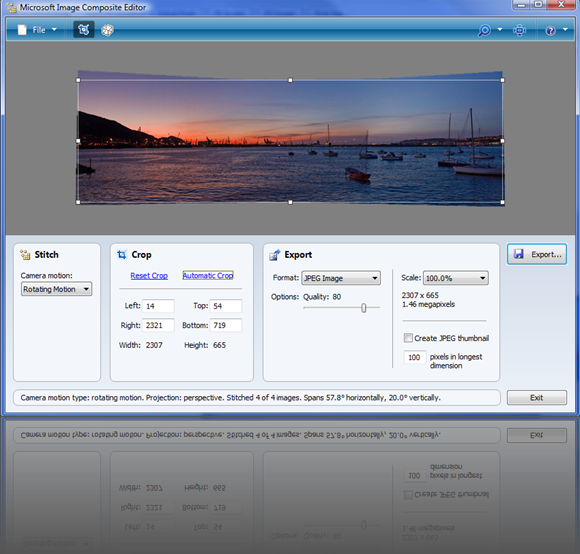The height and width of the screenshot is (554, 580).
Task: Click the File menu dropdown arrow
Action: coord(54,29)
